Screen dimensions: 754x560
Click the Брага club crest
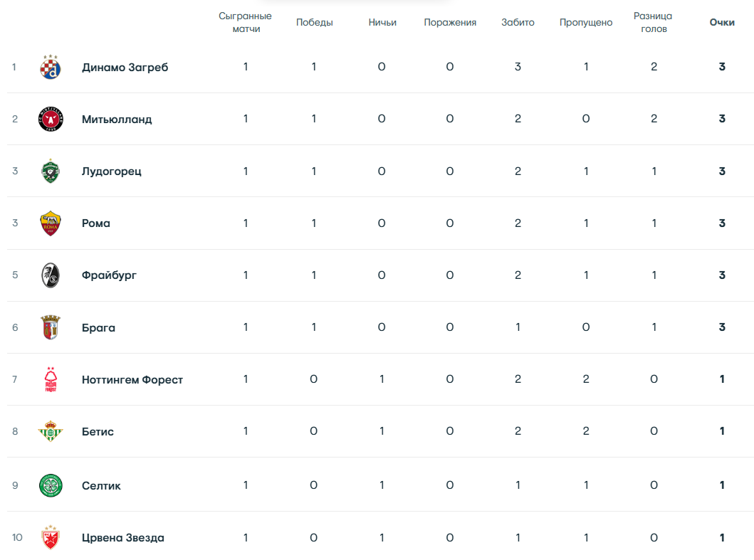tap(51, 327)
